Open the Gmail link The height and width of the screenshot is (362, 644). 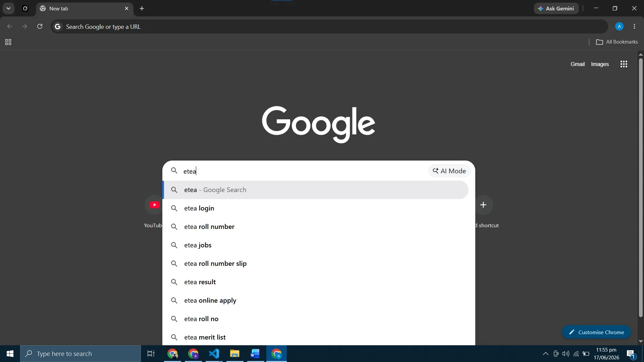(578, 64)
